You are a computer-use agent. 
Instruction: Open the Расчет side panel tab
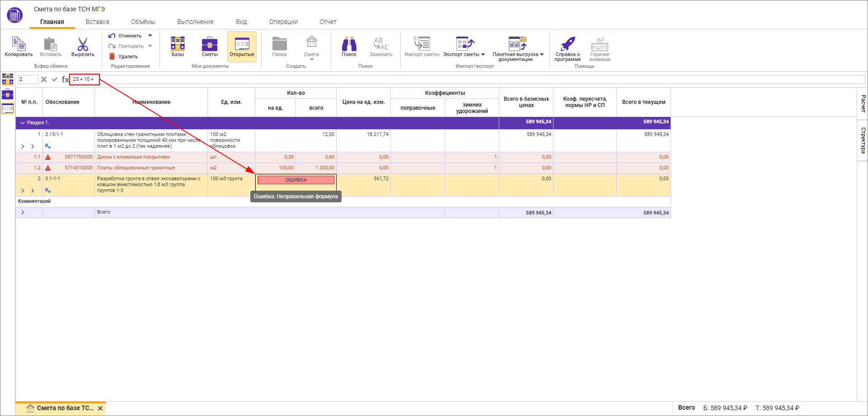coord(863,103)
